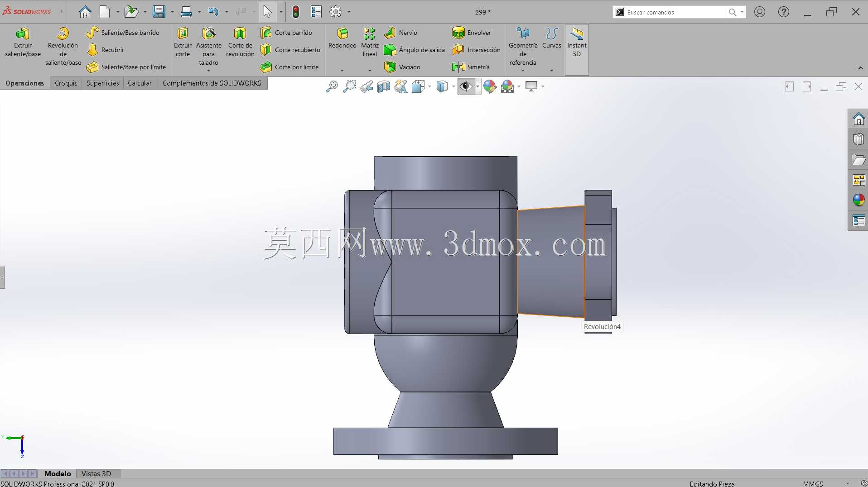Choose Corte barrido tool
This screenshot has height=487, width=868.
(286, 33)
